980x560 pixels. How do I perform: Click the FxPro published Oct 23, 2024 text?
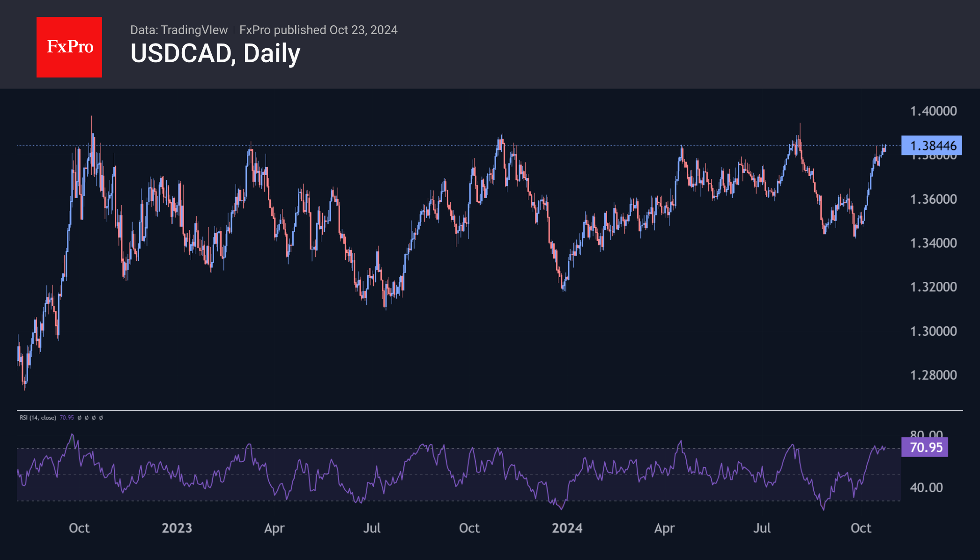(x=318, y=30)
